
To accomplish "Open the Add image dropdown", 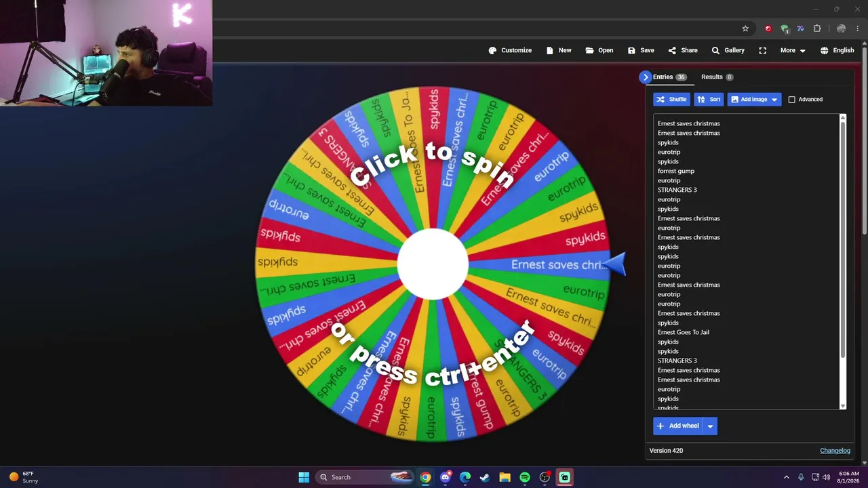I will pos(754,100).
